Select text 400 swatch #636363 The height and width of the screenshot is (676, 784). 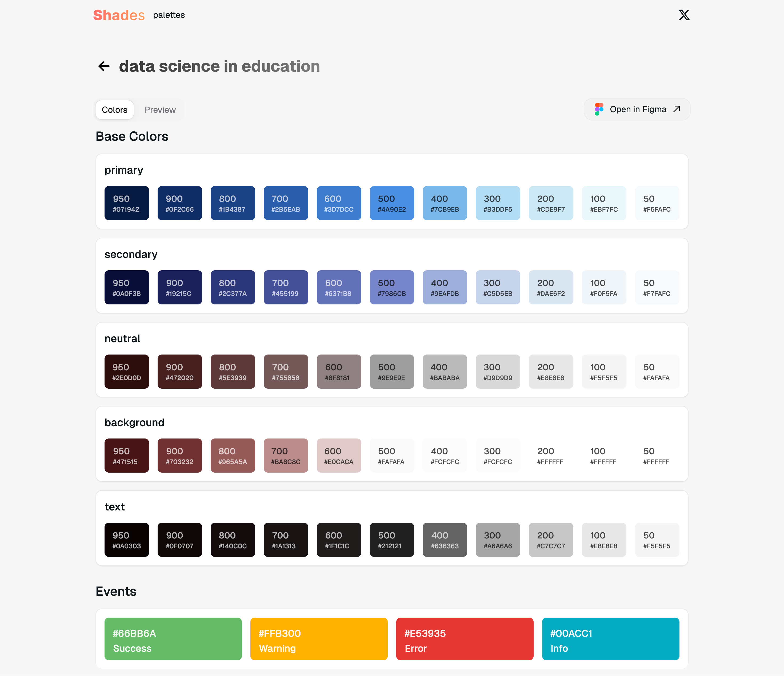445,540
